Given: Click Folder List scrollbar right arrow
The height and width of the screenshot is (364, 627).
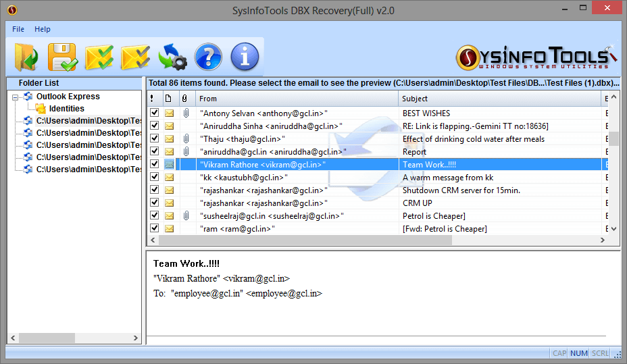Looking at the screenshot, I should pyautogui.click(x=136, y=338).
